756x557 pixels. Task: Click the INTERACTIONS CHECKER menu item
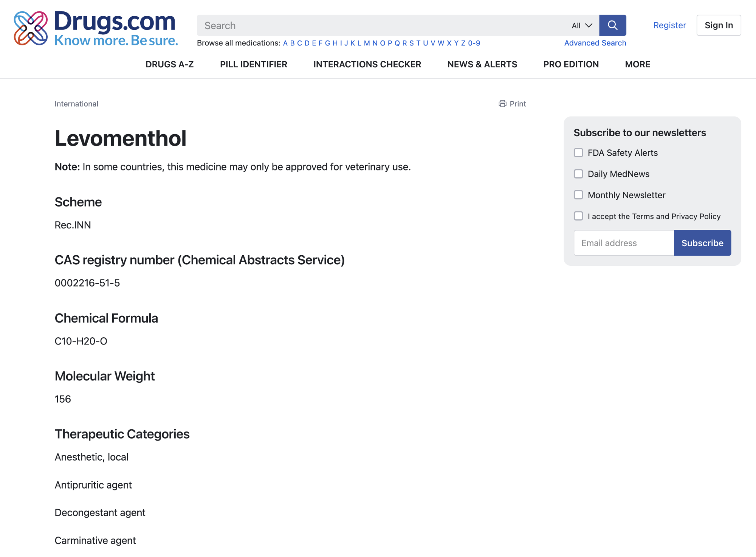coord(367,65)
